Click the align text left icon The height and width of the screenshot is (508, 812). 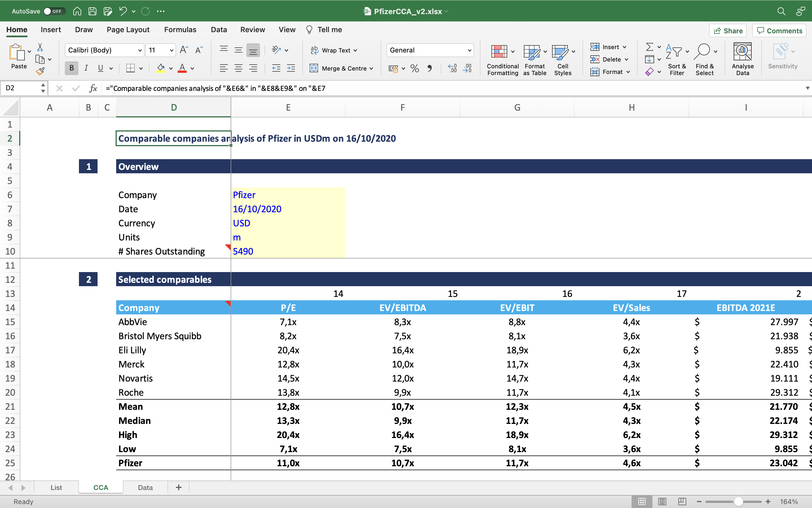tap(224, 69)
